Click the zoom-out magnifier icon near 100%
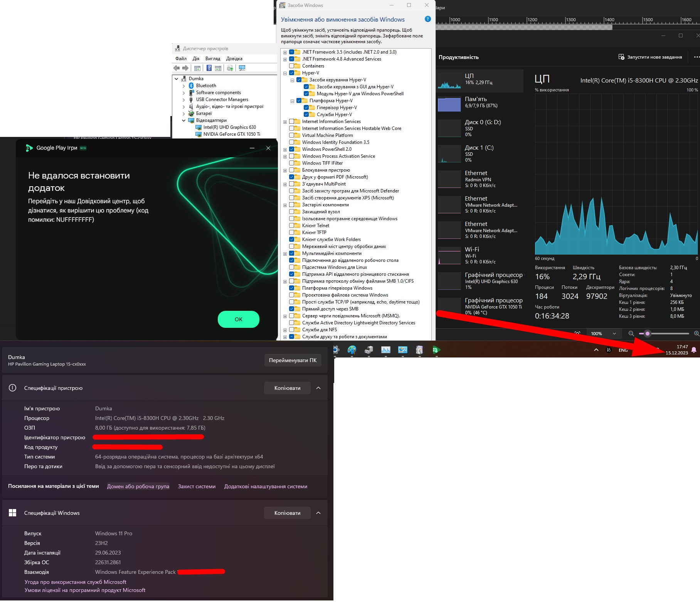 tap(631, 334)
